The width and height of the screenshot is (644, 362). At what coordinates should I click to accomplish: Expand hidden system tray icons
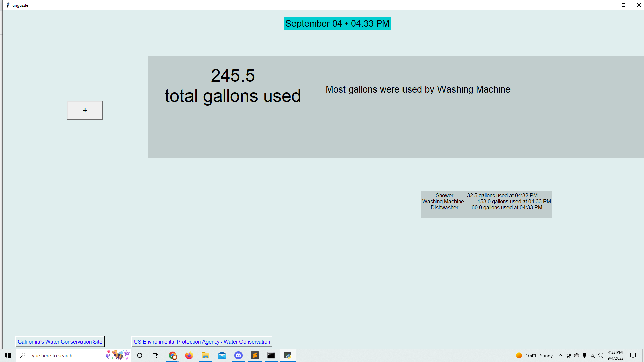560,355
